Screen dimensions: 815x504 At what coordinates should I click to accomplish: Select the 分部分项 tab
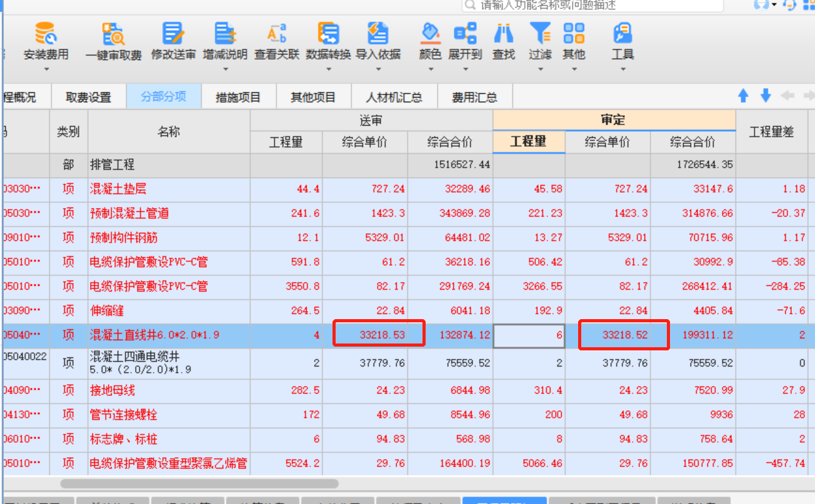[x=163, y=96]
